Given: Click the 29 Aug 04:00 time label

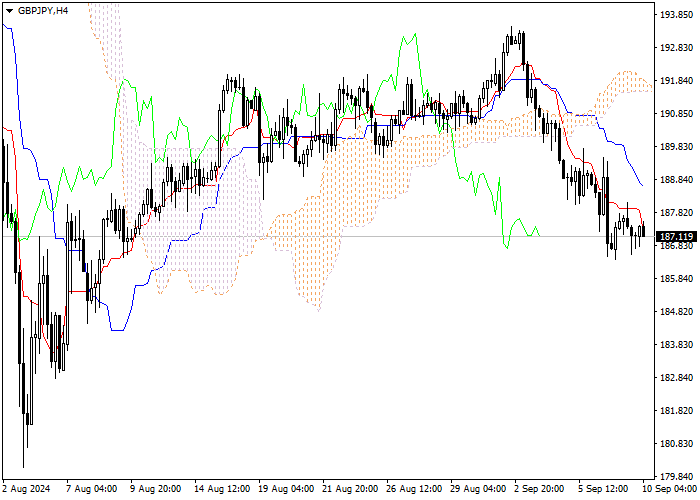Looking at the screenshot, I should click(479, 489).
